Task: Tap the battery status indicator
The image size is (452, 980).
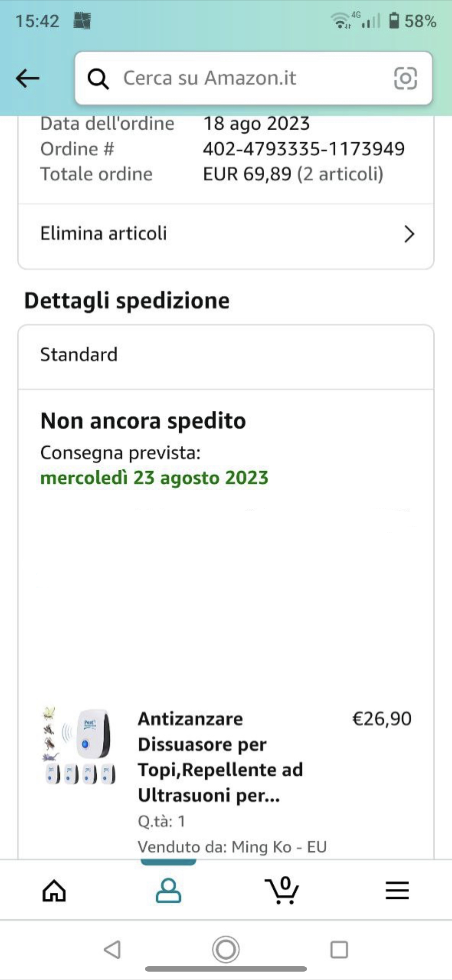Action: click(412, 21)
